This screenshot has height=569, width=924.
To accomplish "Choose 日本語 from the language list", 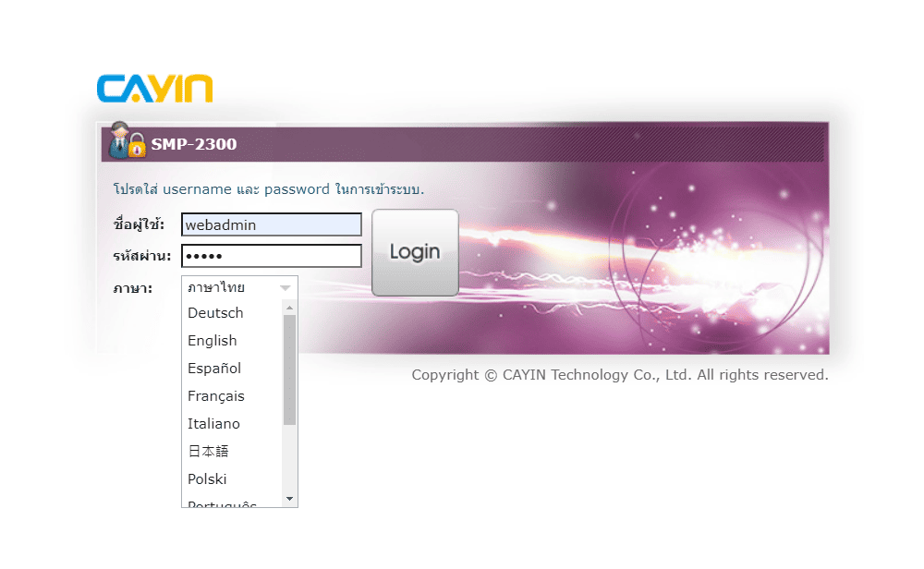I will (x=232, y=451).
